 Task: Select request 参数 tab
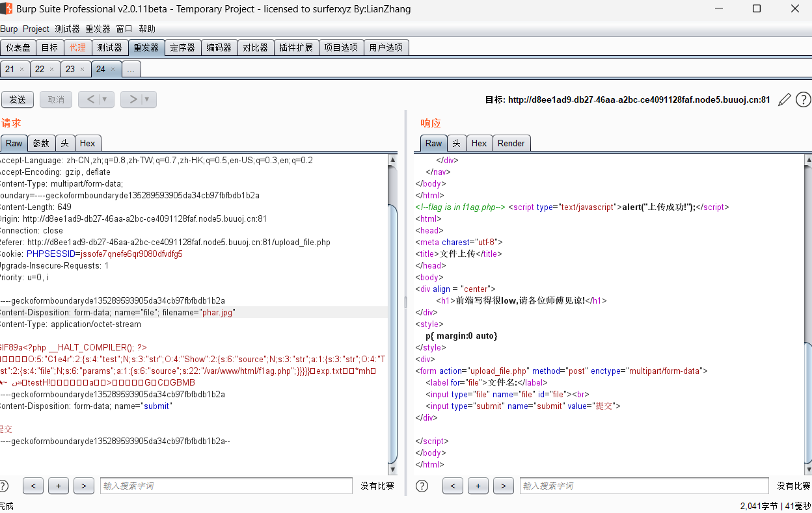tap(41, 144)
